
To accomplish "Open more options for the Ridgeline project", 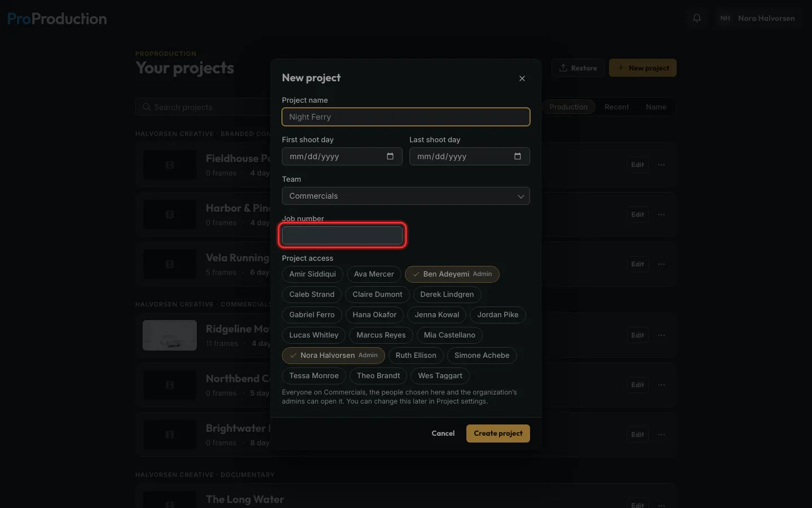I will (x=661, y=335).
